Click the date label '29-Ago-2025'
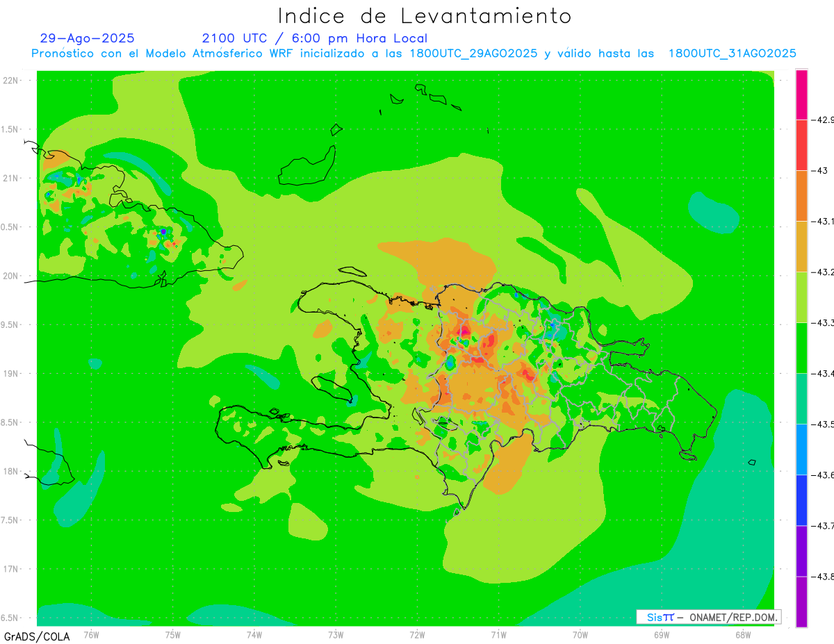This screenshot has width=834, height=644. pos(87,38)
